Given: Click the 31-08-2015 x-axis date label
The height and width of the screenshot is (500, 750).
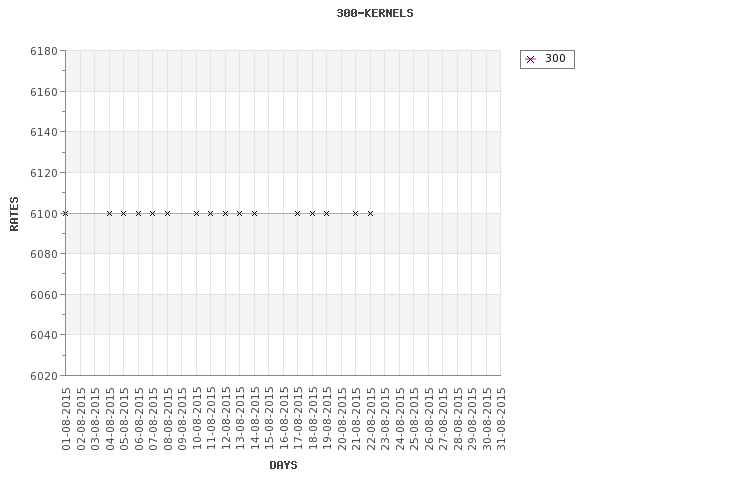Looking at the screenshot, I should pos(501,419).
